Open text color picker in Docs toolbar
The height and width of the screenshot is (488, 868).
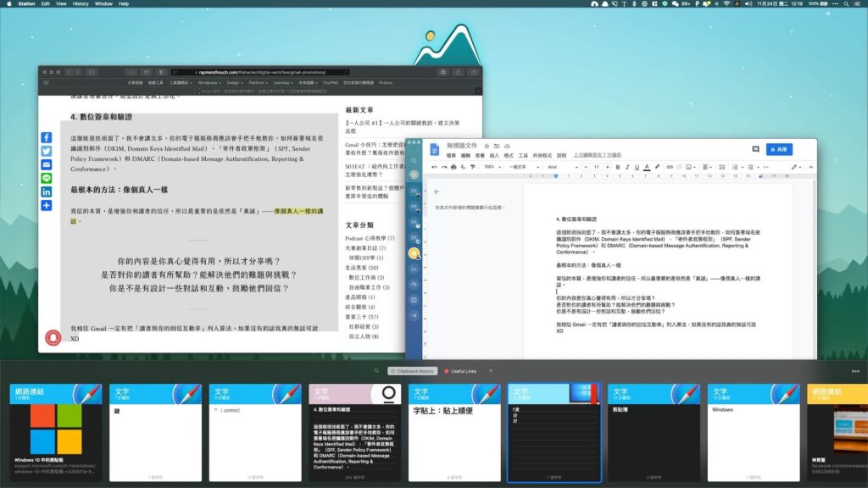point(647,167)
